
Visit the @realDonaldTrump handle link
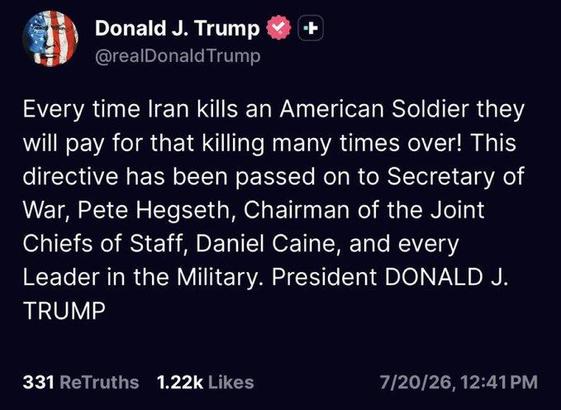click(177, 56)
